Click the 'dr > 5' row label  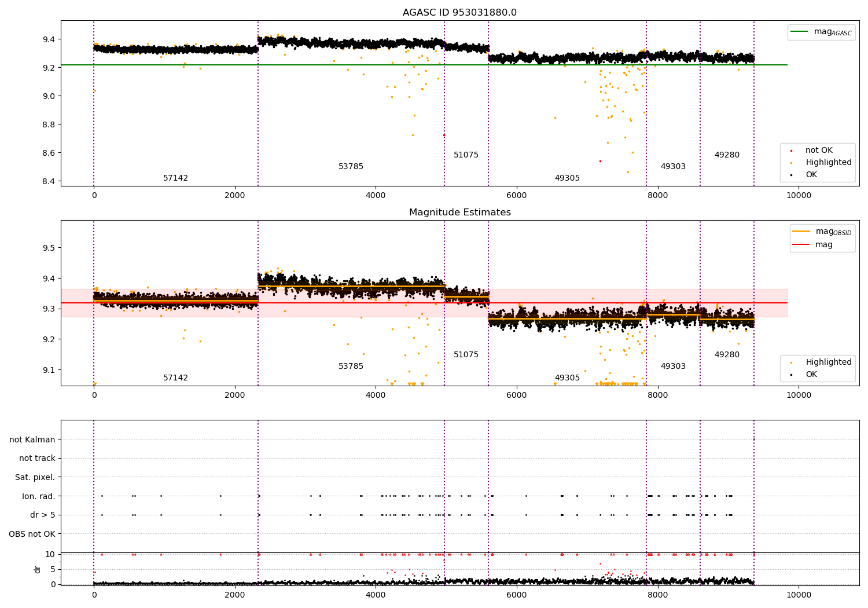click(x=42, y=515)
